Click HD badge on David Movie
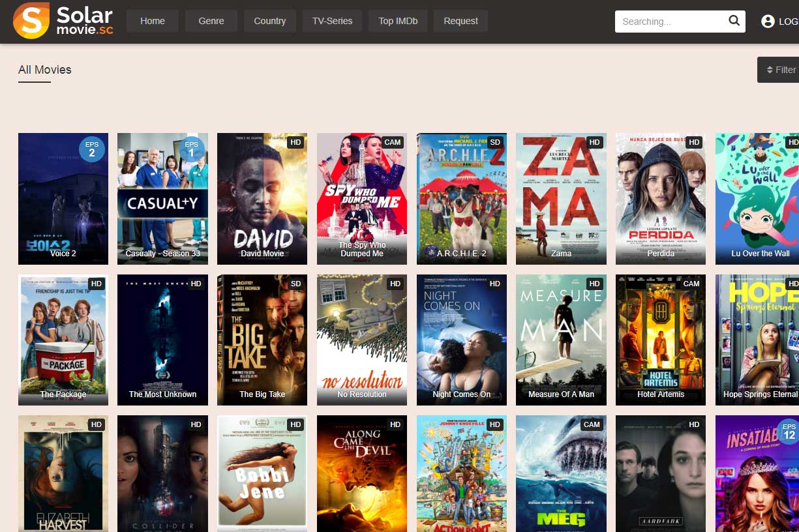The width and height of the screenshot is (799, 532). 295,142
